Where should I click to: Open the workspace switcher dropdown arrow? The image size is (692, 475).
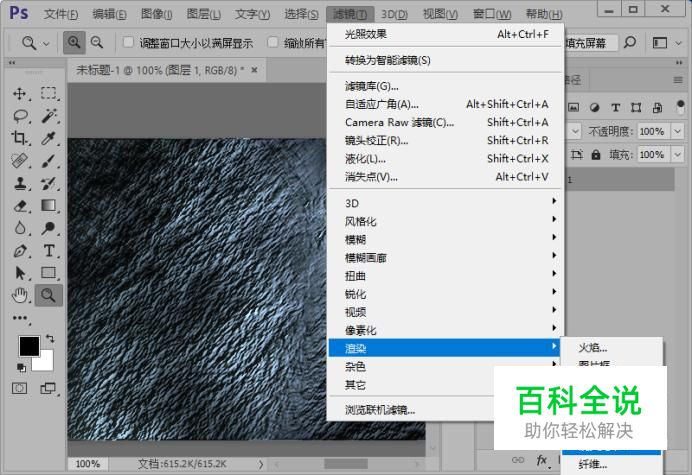click(678, 43)
